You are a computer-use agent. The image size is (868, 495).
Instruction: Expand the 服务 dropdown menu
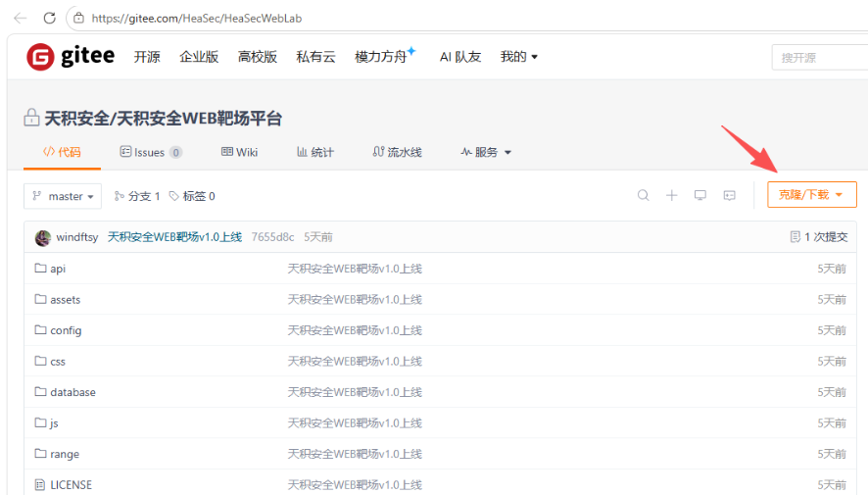click(x=486, y=152)
